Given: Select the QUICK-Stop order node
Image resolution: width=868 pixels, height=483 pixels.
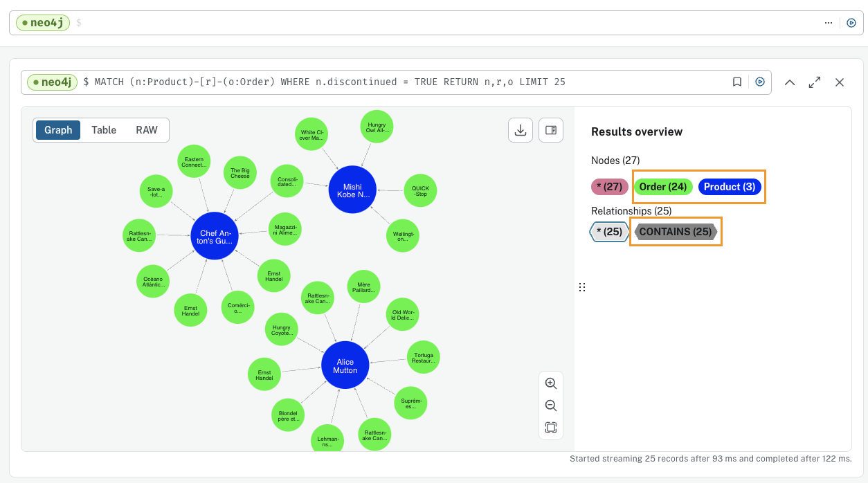Looking at the screenshot, I should click(x=420, y=190).
